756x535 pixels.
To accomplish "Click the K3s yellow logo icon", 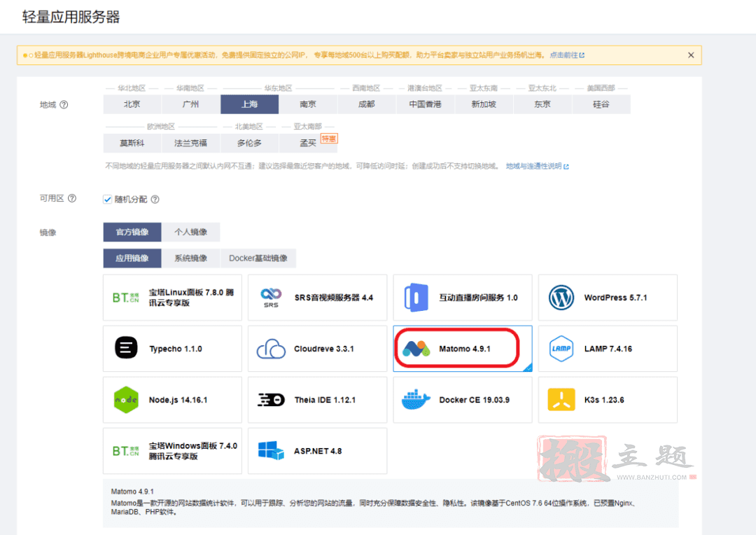I will (x=561, y=399).
